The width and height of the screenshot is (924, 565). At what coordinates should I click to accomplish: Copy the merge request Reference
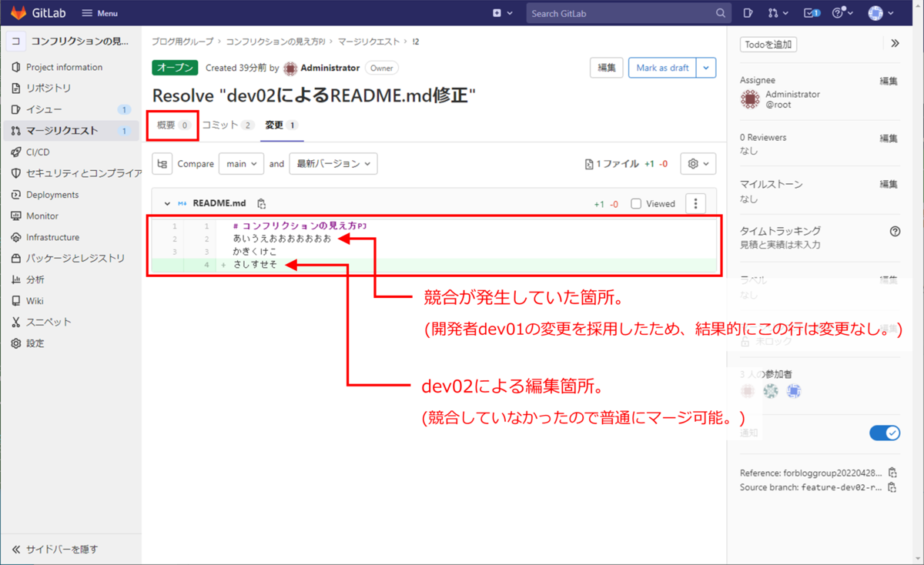[x=892, y=473]
